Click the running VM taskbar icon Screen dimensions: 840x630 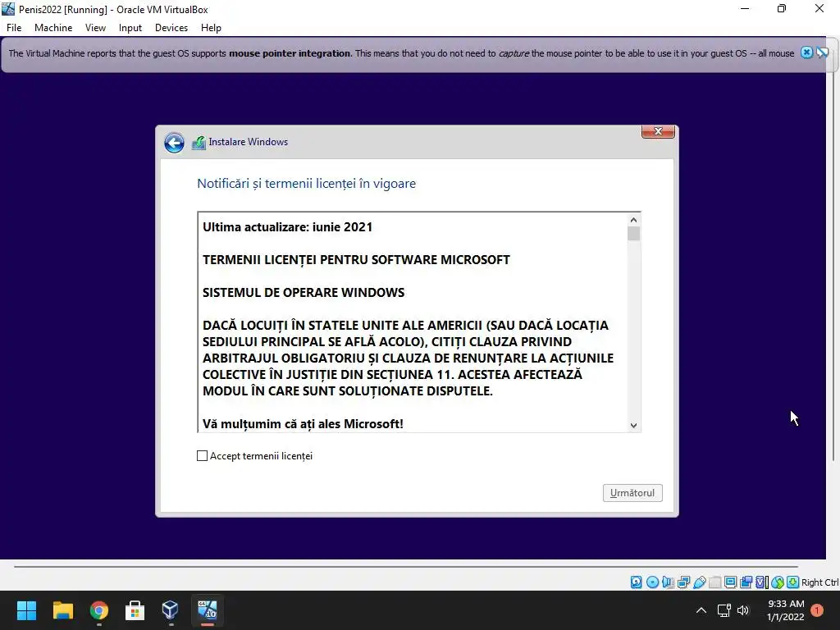tap(208, 610)
